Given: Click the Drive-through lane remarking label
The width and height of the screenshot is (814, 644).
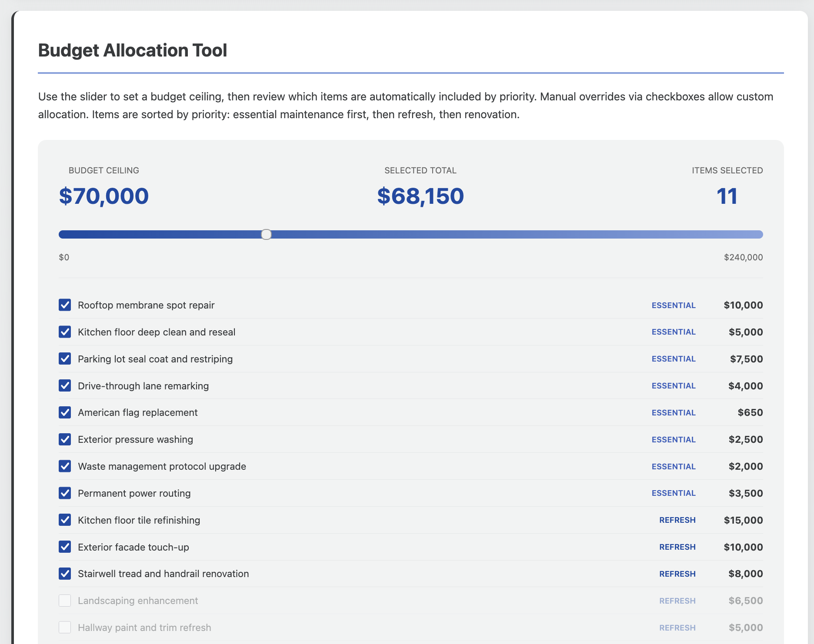Looking at the screenshot, I should [x=143, y=386].
